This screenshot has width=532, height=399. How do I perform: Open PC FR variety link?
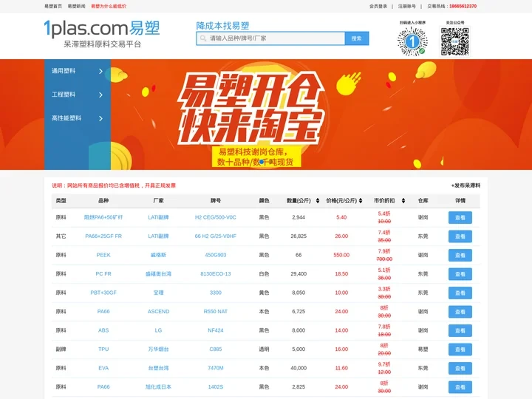[x=103, y=274]
